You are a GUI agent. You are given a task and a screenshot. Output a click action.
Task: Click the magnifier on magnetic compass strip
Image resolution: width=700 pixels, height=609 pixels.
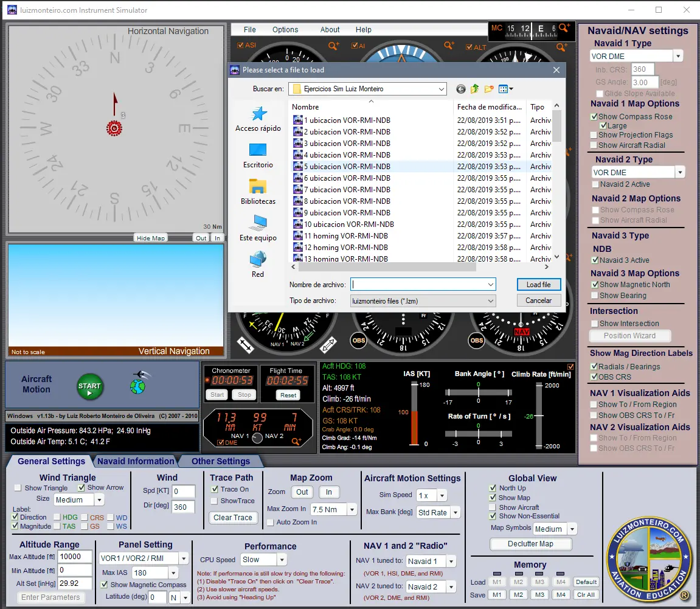pyautogui.click(x=564, y=28)
